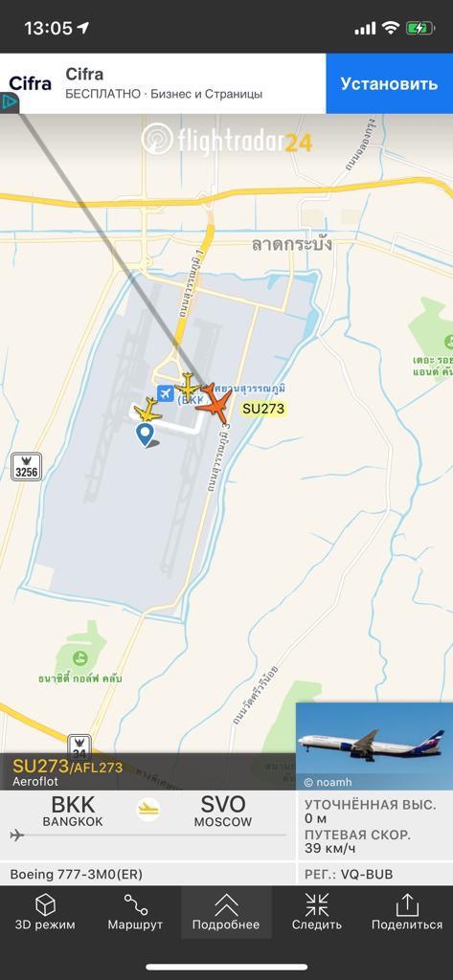The width and height of the screenshot is (453, 980).
Task: Show the flight route with Маршрут
Action: click(x=135, y=912)
